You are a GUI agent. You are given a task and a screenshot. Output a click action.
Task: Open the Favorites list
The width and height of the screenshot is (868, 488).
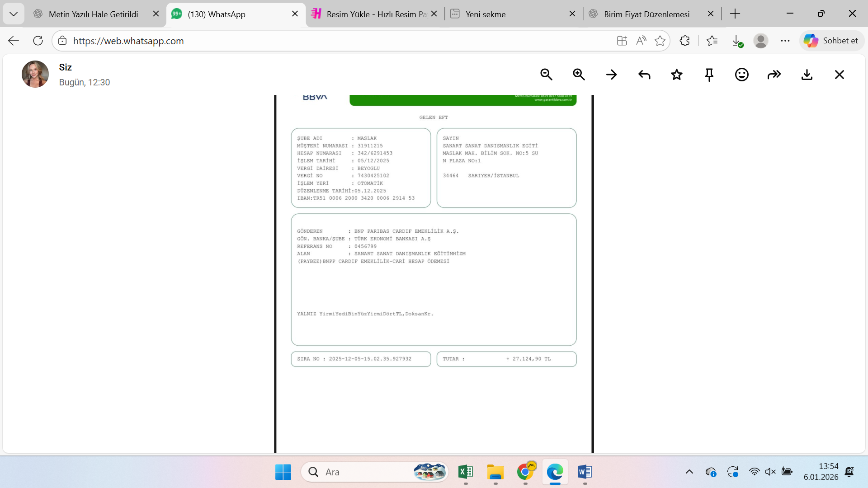pyautogui.click(x=712, y=41)
